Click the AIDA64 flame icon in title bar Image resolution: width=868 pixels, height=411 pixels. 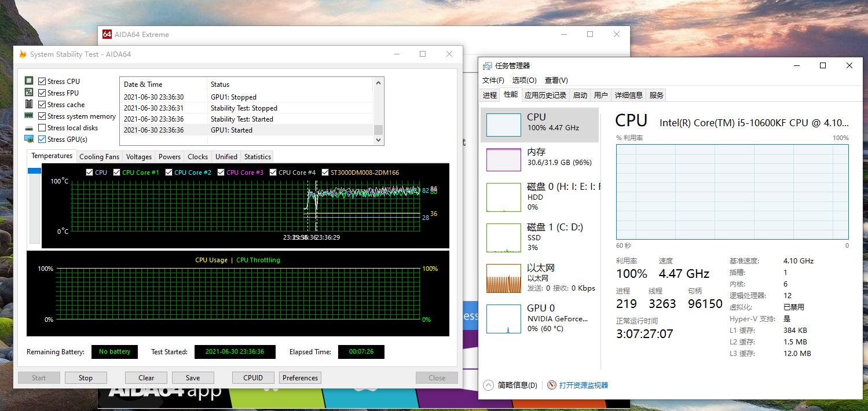(22, 54)
